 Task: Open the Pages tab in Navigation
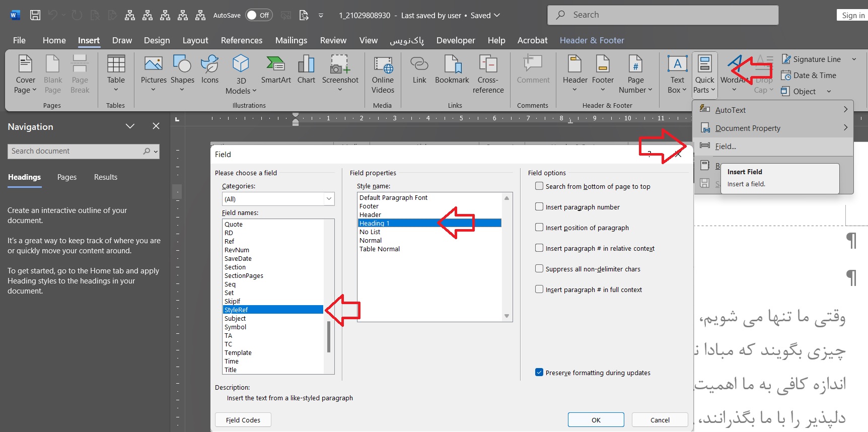[67, 177]
